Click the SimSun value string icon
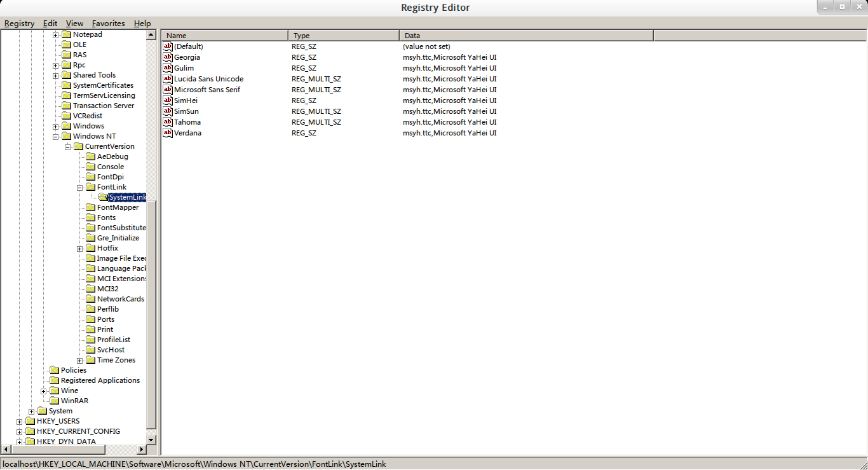This screenshot has height=470, width=868. [168, 111]
